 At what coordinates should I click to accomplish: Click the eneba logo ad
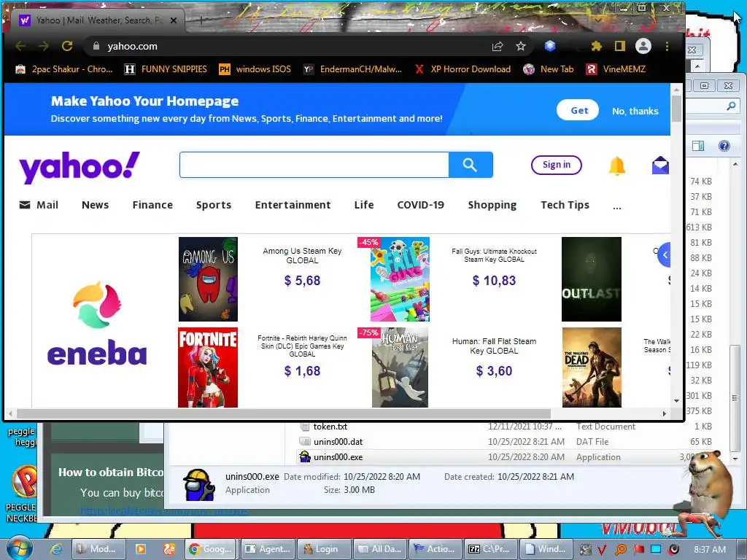(x=97, y=324)
